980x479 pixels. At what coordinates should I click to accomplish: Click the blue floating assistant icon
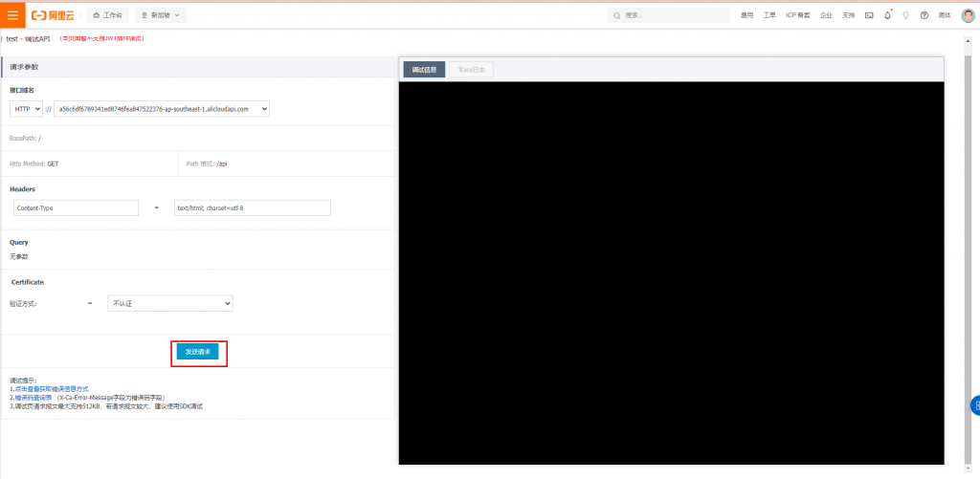coord(975,405)
